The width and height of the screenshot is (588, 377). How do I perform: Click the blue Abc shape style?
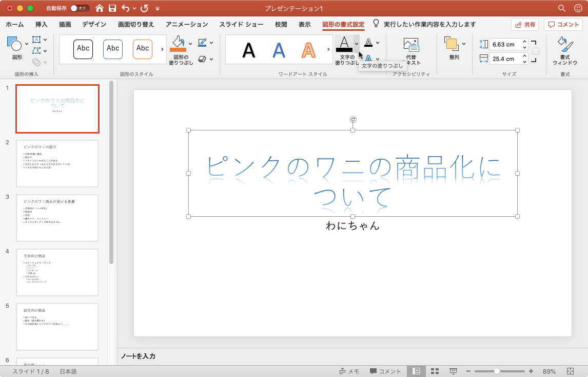(114, 49)
